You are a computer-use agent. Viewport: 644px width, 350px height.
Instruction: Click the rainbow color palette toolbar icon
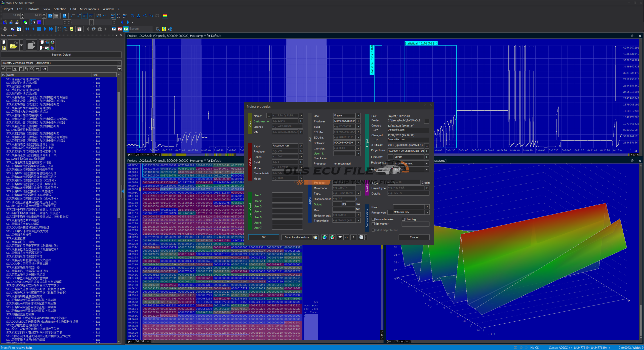click(165, 16)
